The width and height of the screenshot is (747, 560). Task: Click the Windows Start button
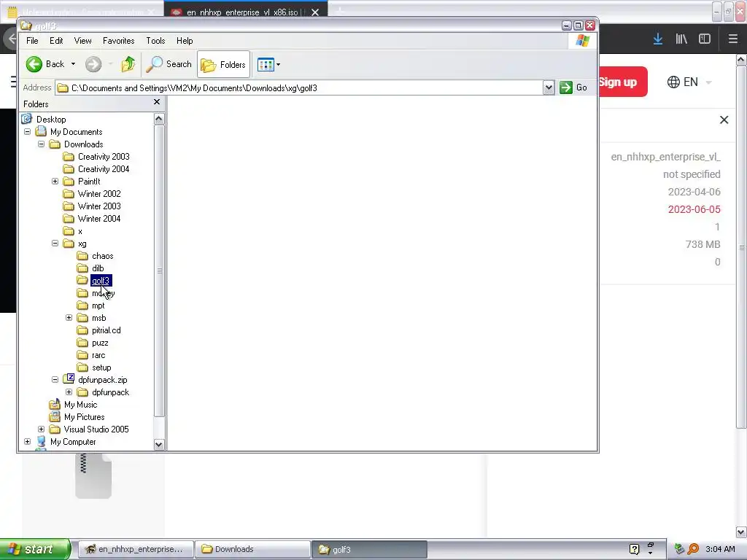pos(35,549)
